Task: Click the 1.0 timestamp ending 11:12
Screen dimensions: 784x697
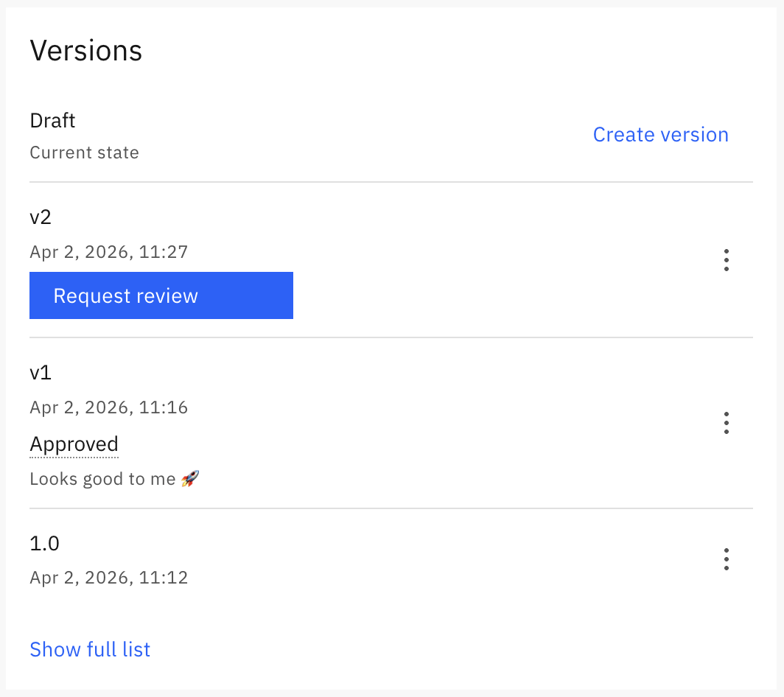Action: tap(109, 577)
